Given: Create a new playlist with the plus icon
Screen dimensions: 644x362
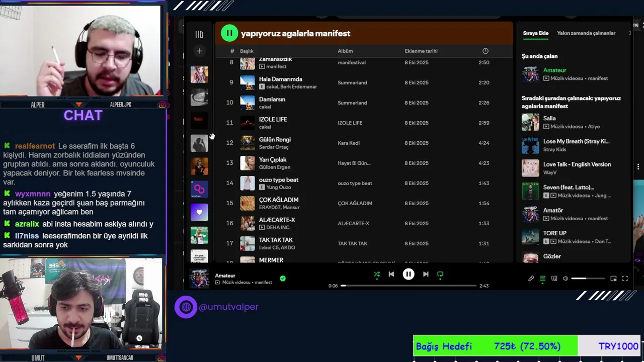Looking at the screenshot, I should [x=199, y=51].
